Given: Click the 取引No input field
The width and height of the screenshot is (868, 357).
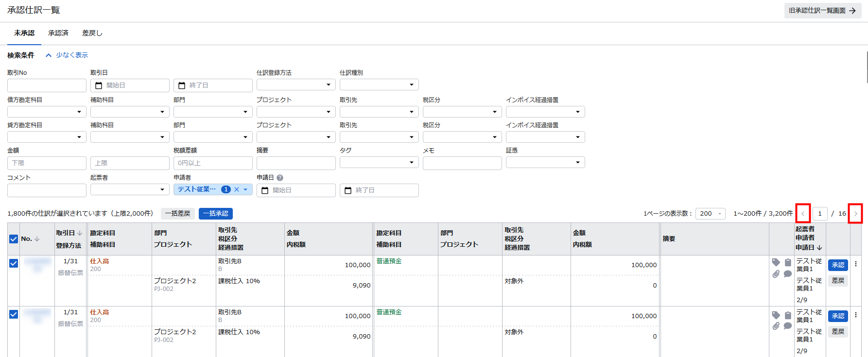Looking at the screenshot, I should tap(47, 85).
